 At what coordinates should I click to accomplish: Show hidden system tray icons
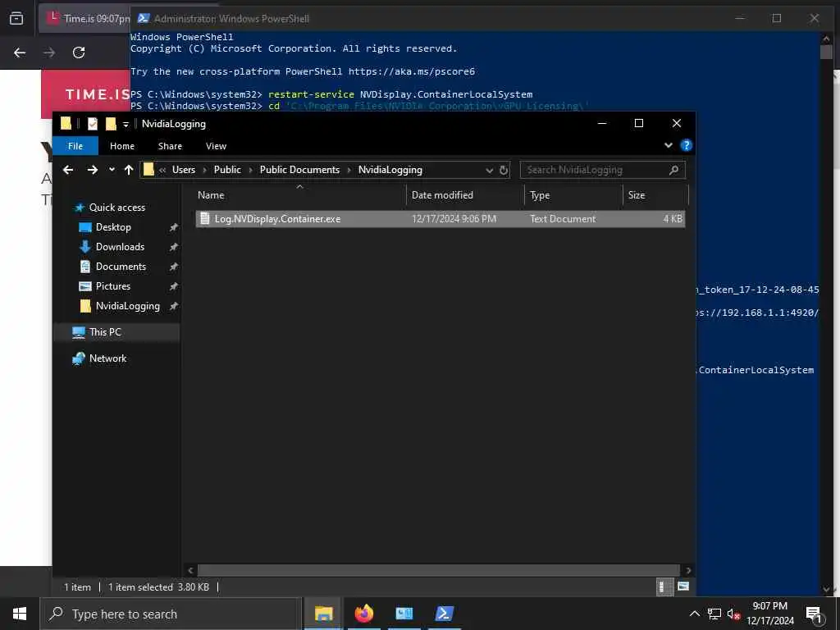(x=694, y=614)
